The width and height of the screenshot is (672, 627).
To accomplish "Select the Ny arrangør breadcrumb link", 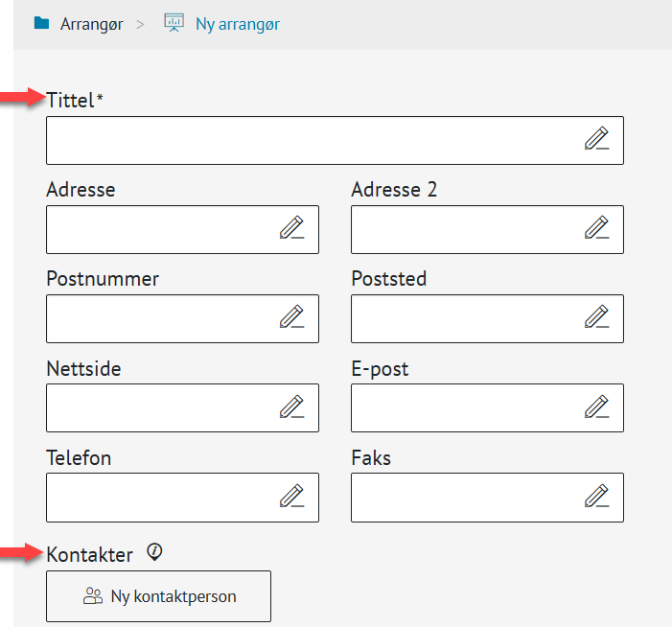I will point(238,24).
